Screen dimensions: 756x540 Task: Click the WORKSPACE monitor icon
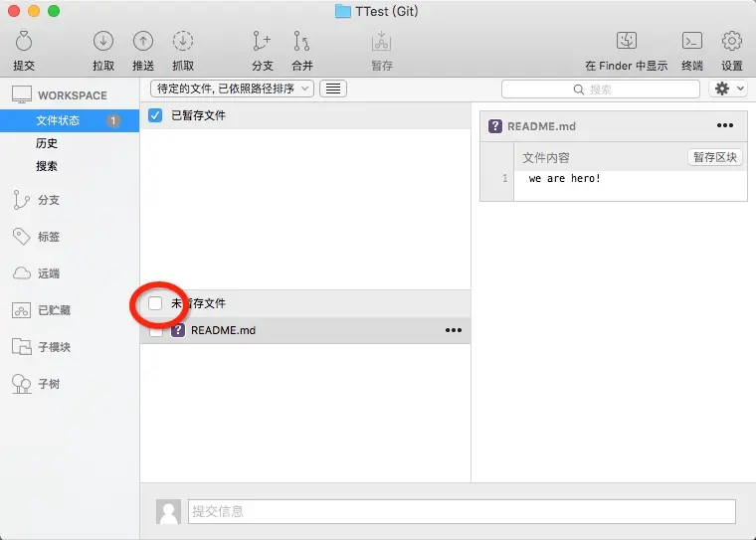[x=22, y=95]
